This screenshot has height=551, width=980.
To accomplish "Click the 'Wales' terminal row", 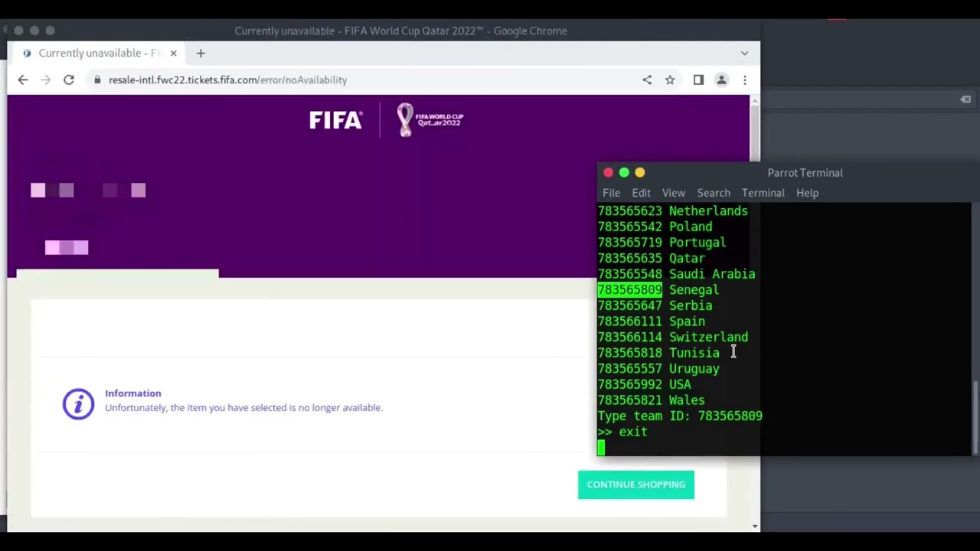I will (651, 400).
